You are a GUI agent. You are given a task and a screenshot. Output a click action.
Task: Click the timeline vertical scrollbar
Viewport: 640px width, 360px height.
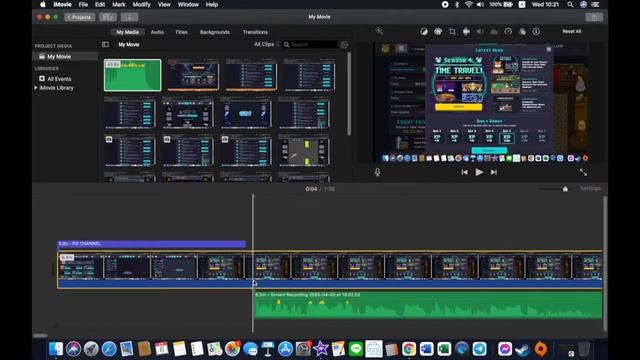[605, 263]
